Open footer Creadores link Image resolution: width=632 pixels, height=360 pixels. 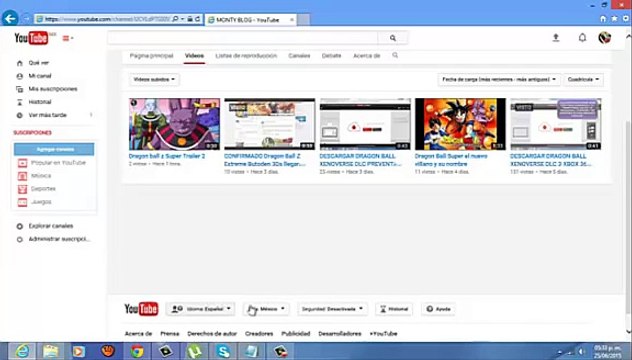[x=259, y=334]
